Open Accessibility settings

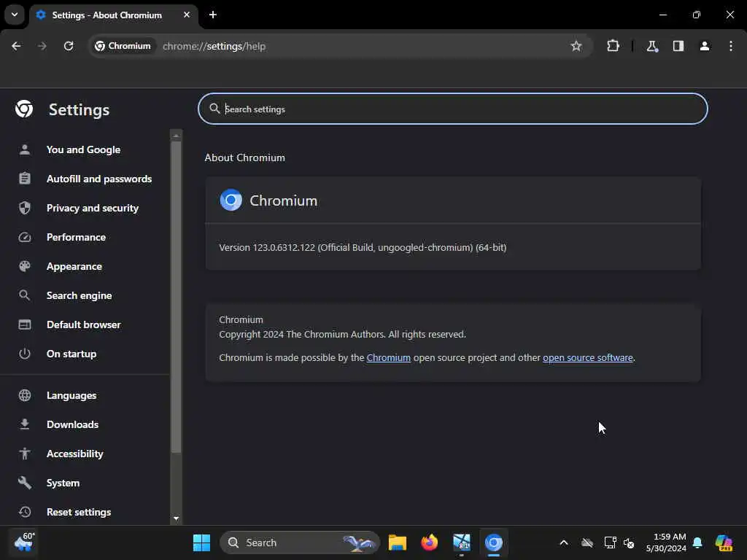tap(75, 454)
